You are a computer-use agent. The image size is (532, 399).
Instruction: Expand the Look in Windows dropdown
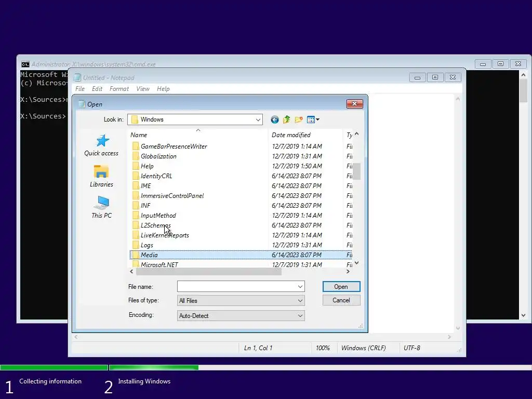tap(258, 119)
